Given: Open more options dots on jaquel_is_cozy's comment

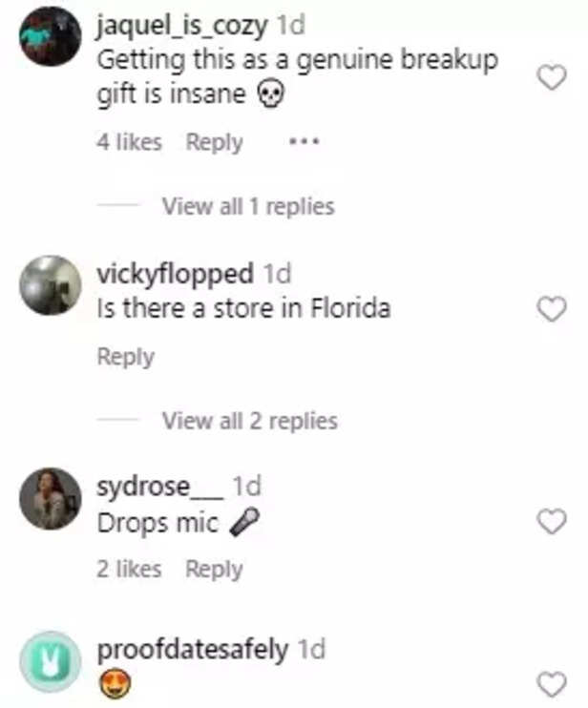Looking at the screenshot, I should pos(304,142).
